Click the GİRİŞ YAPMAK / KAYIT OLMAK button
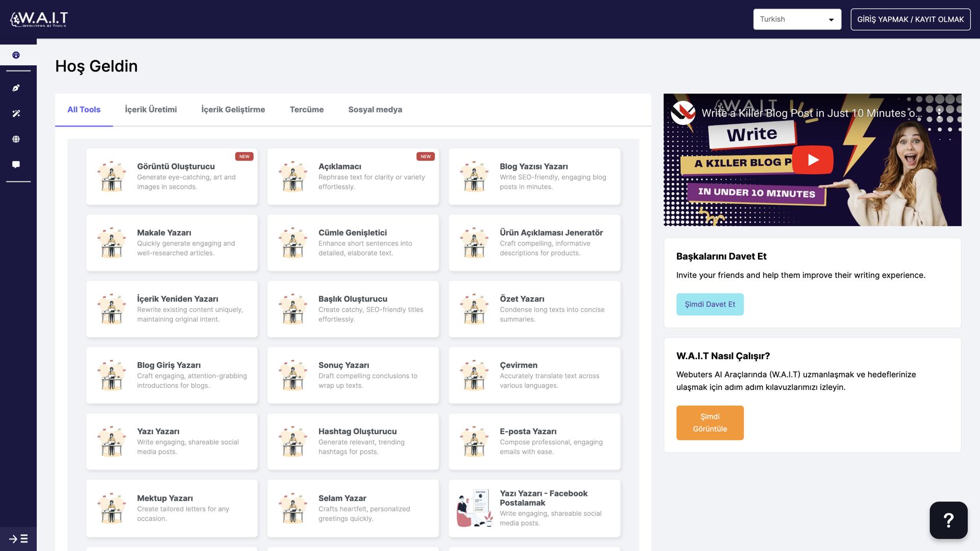 (x=911, y=19)
